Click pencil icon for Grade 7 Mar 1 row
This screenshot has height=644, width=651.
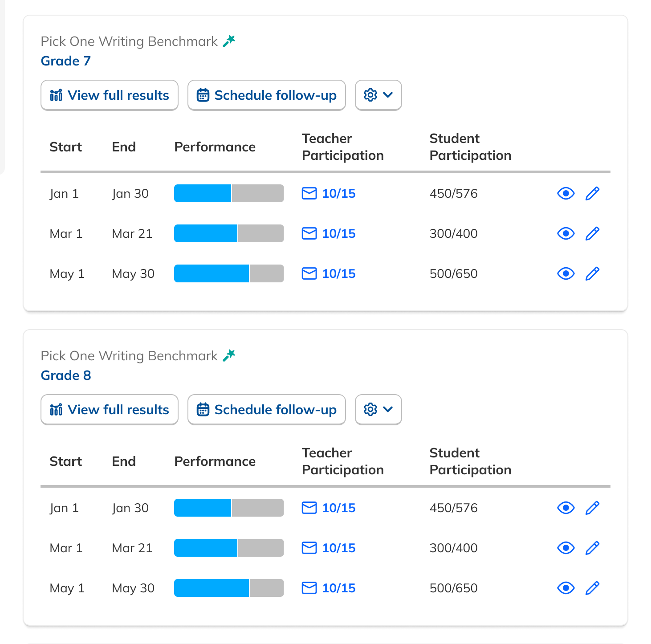(x=592, y=234)
